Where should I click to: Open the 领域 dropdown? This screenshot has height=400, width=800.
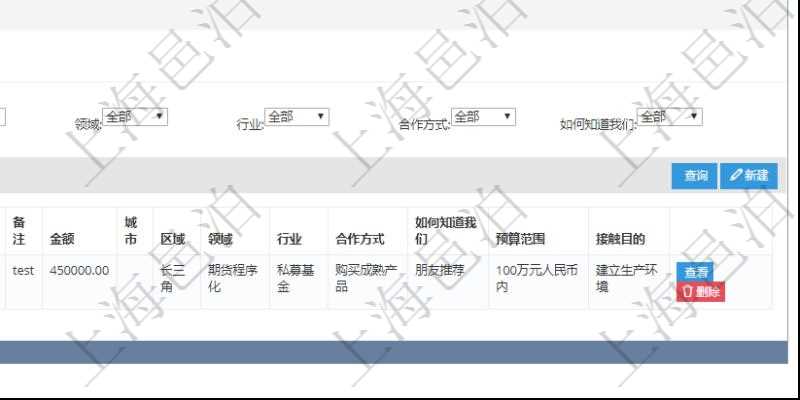[135, 117]
